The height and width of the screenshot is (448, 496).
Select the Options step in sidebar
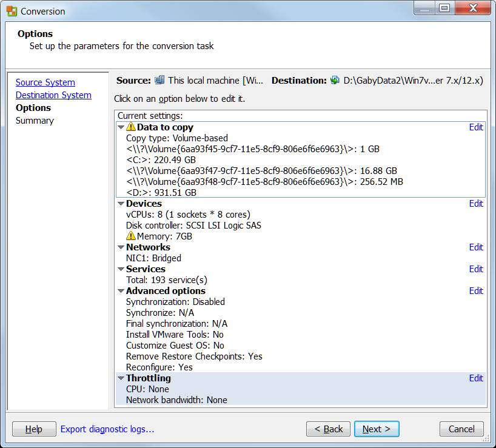click(33, 108)
